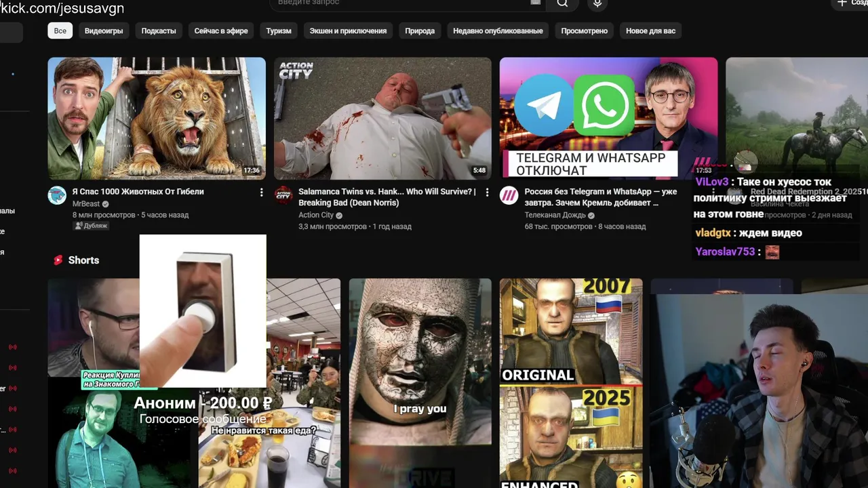Image resolution: width=868 pixels, height=488 pixels.
Task: Open the Breaking Bad Hank video thumbnail
Action: pos(382,118)
